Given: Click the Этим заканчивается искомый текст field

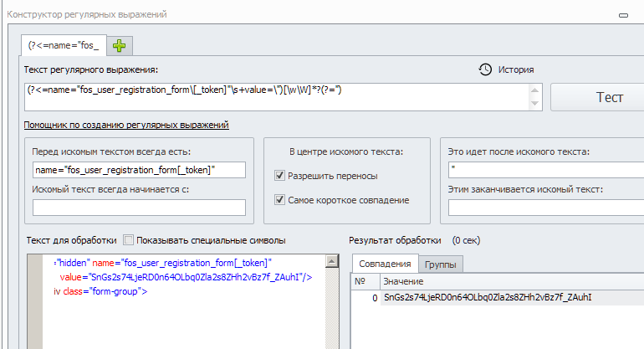Looking at the screenshot, I should [x=544, y=207].
